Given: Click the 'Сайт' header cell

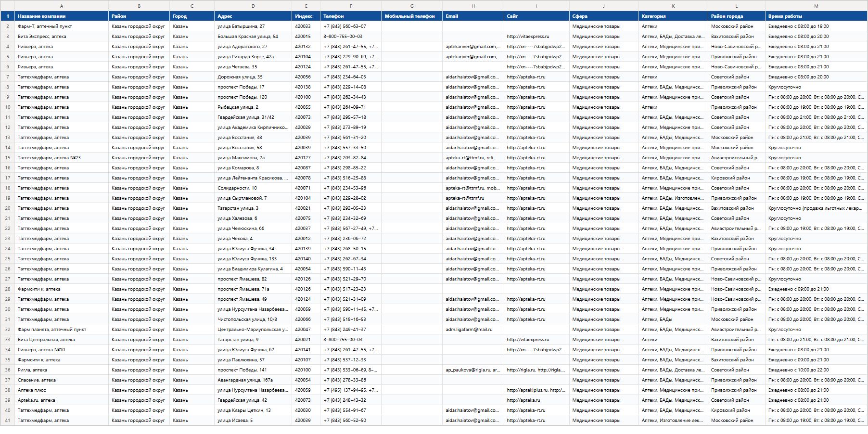Looking at the screenshot, I should point(536,16).
